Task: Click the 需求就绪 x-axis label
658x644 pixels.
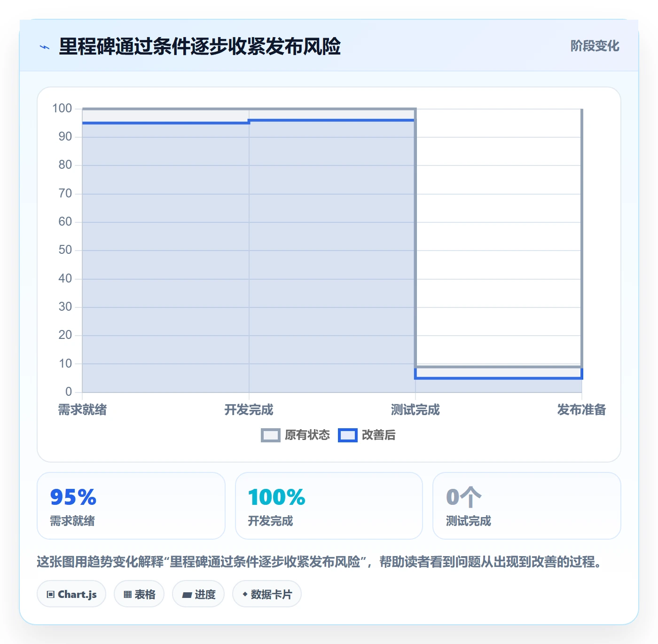Action: pos(82,410)
